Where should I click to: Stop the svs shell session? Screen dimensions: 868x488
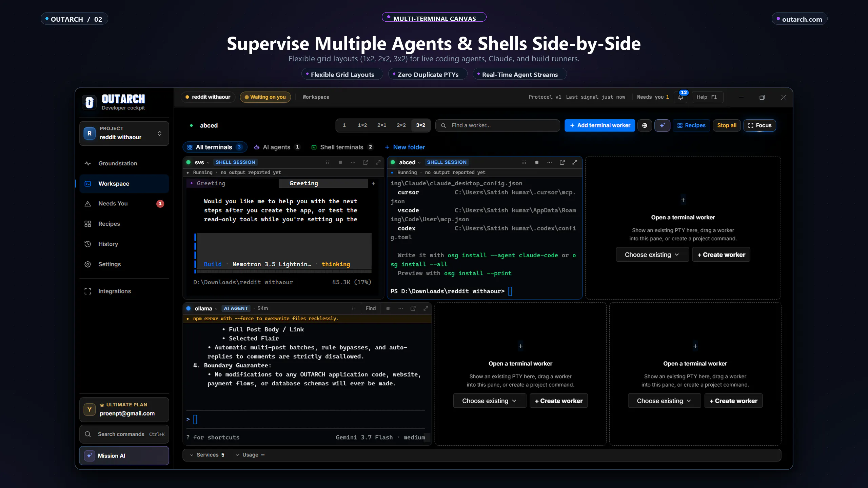click(x=340, y=162)
